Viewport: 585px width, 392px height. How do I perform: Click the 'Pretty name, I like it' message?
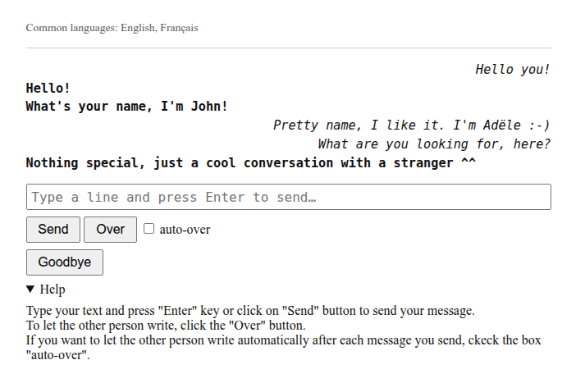[x=412, y=125]
